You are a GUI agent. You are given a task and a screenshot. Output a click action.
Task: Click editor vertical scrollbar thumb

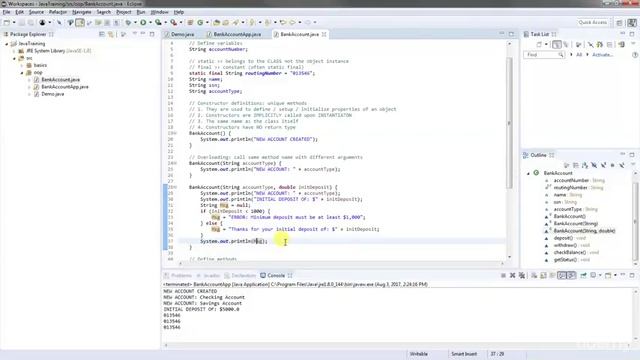pos(509,122)
